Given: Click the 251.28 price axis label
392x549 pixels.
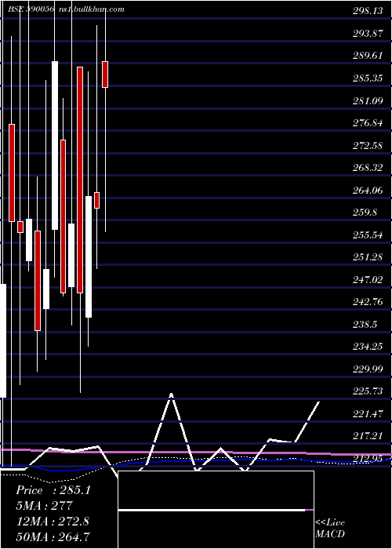Looking at the screenshot, I should point(368,257).
